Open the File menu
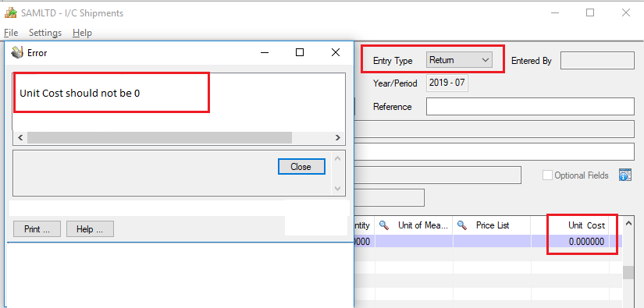This screenshot has width=644, height=308. 11,33
